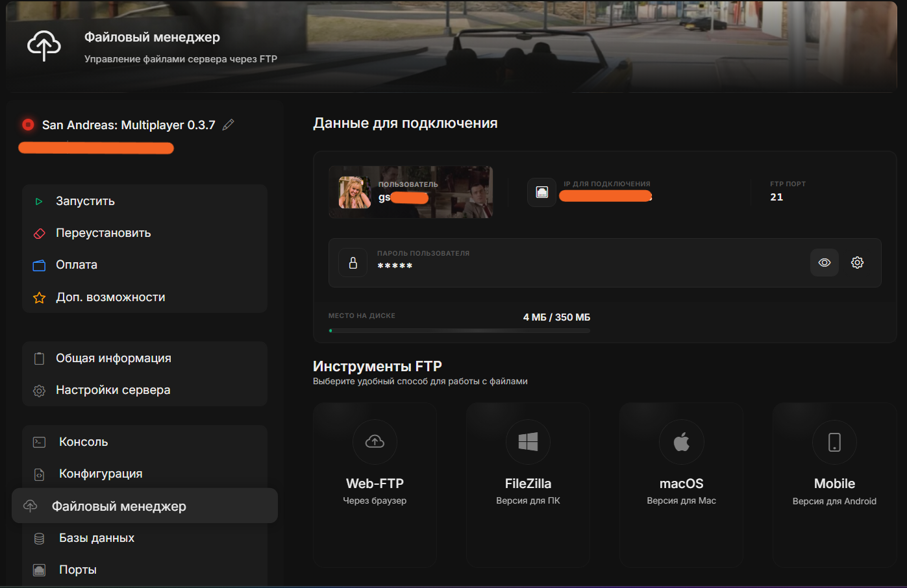Open password settings gear icon
907x588 pixels.
tap(857, 263)
